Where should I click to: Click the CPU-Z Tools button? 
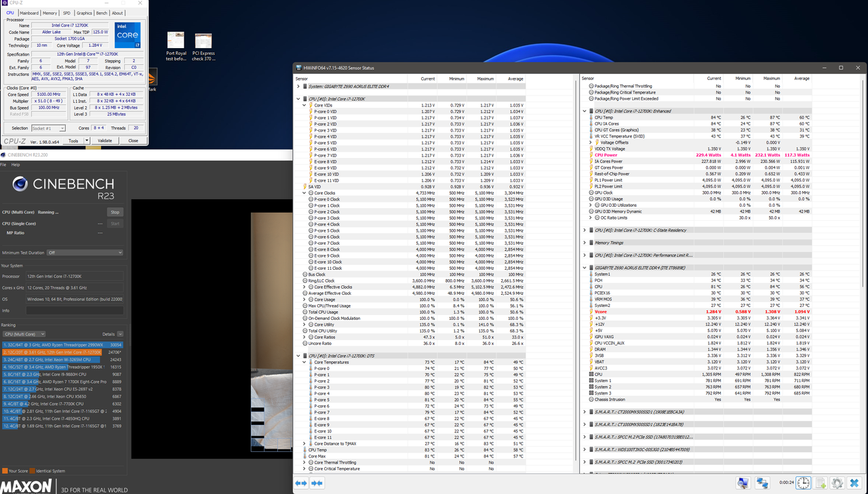(x=73, y=141)
